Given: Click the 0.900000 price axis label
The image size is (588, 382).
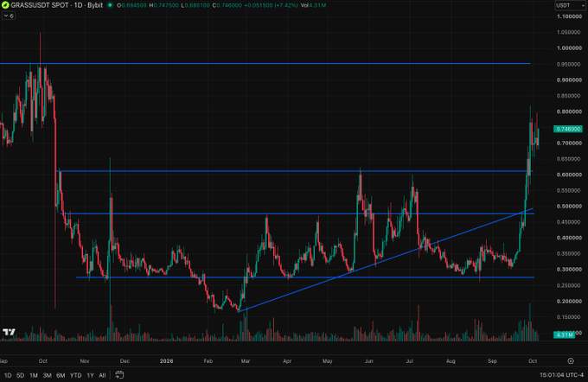Looking at the screenshot, I should point(569,80).
